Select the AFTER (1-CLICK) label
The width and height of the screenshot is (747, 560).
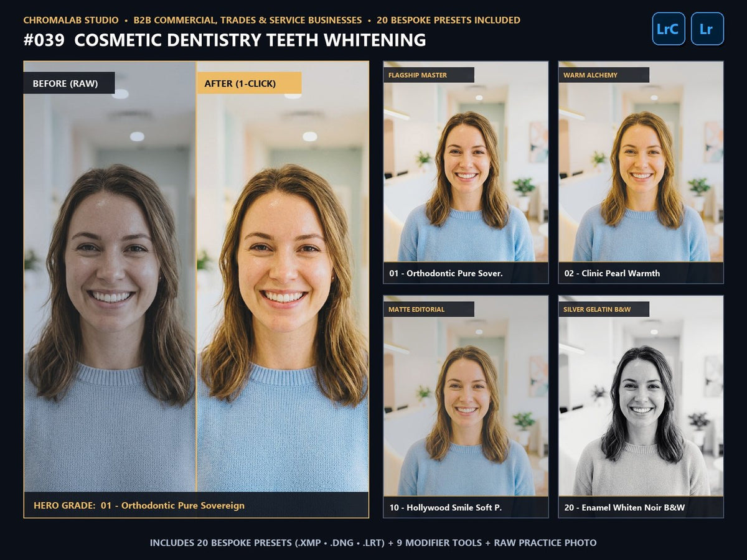click(249, 83)
